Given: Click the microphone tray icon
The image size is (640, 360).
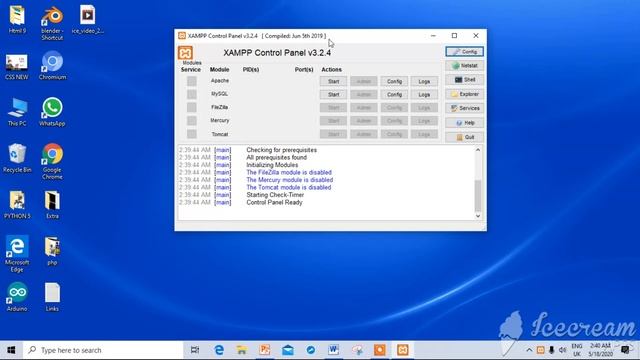Looking at the screenshot, I should tap(551, 350).
